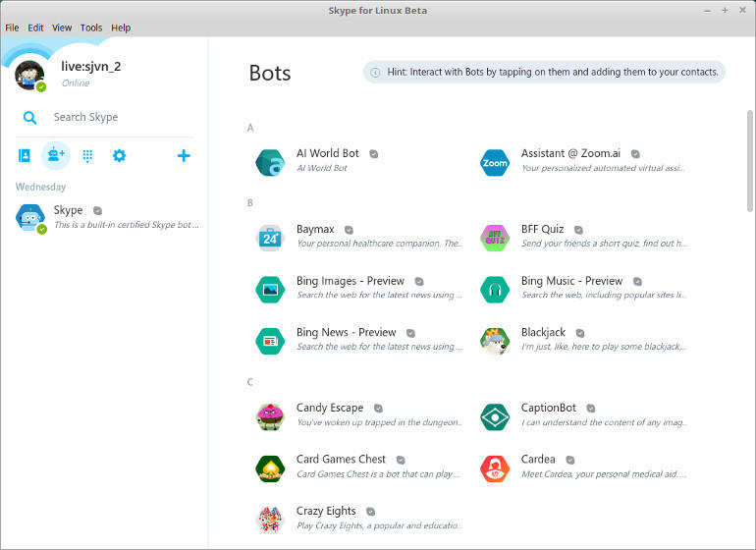756x550 pixels.
Task: Select the Blackjack bot name
Action: point(543,332)
